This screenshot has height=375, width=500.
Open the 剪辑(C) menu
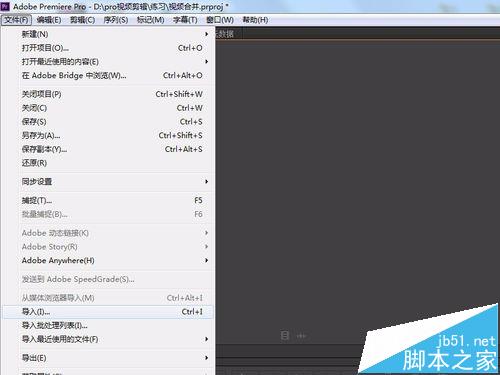[82, 20]
